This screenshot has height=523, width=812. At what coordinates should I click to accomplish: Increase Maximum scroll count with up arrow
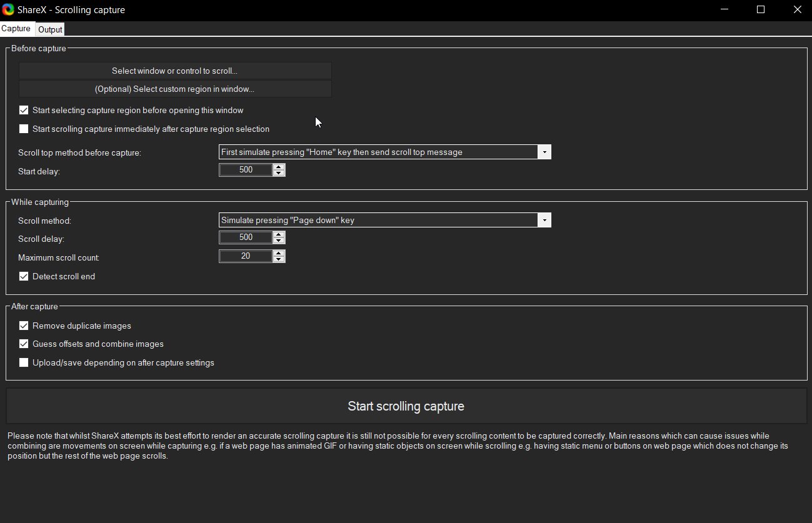point(279,253)
